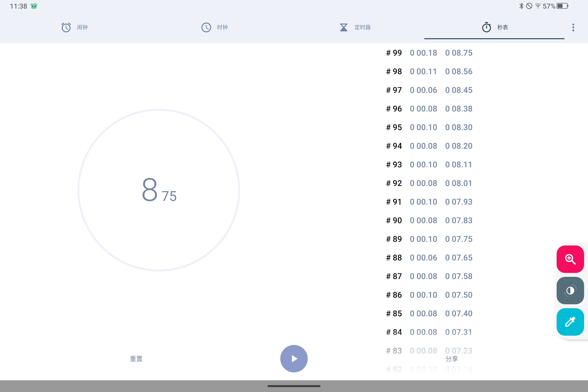Switch to the 定时器 tab
The width and height of the screenshot is (588, 392).
(x=362, y=27)
